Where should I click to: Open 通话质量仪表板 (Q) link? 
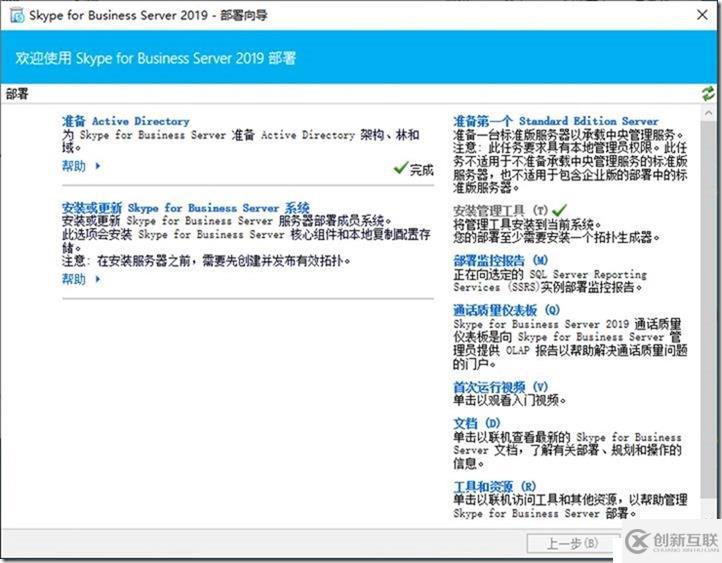tap(507, 310)
